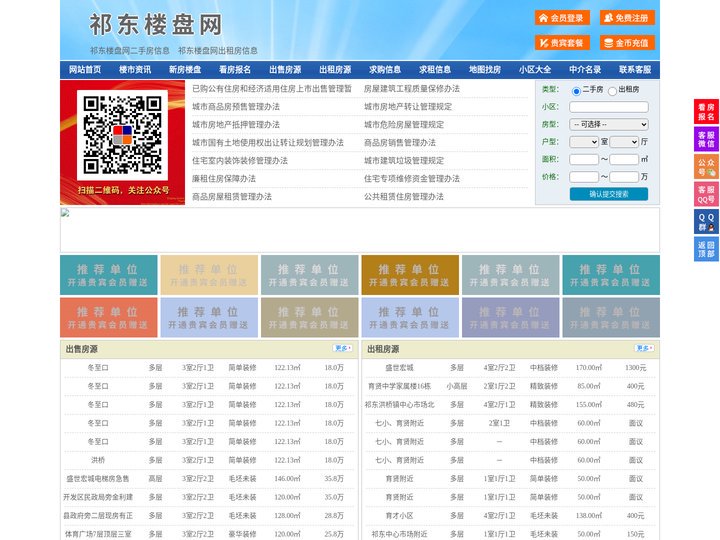Click the minimum 面积 input field

584,159
